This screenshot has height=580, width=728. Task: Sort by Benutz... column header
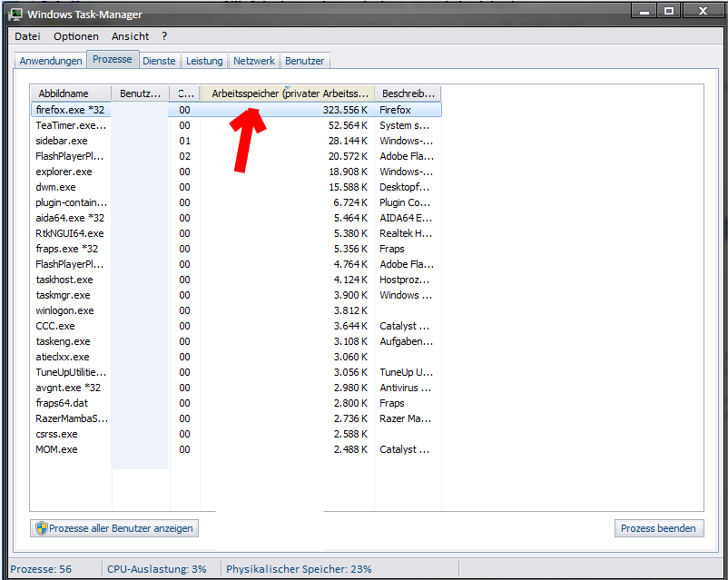coord(140,93)
